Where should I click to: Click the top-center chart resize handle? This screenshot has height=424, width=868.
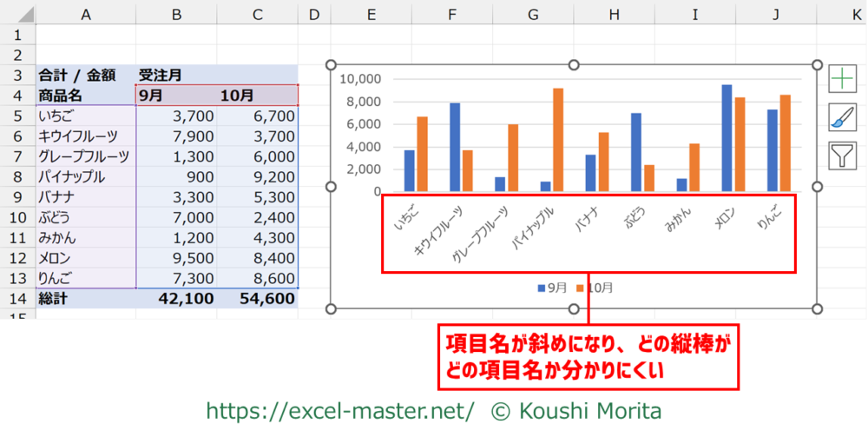pos(573,65)
